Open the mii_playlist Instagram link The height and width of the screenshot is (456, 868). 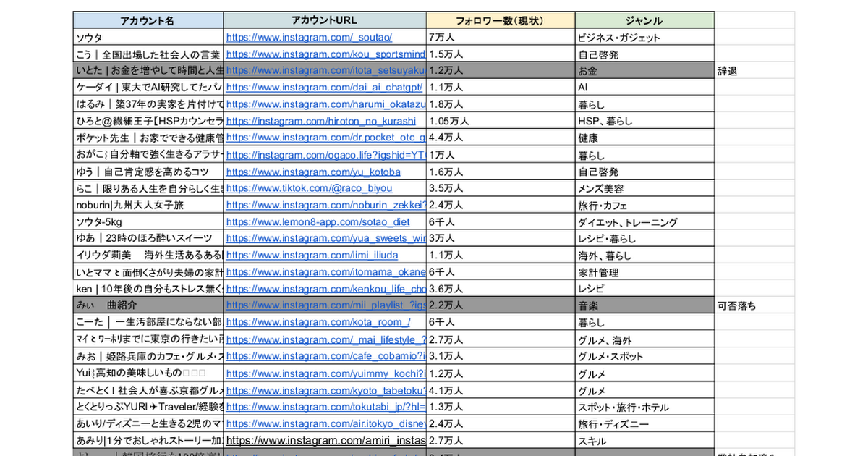tap(326, 305)
